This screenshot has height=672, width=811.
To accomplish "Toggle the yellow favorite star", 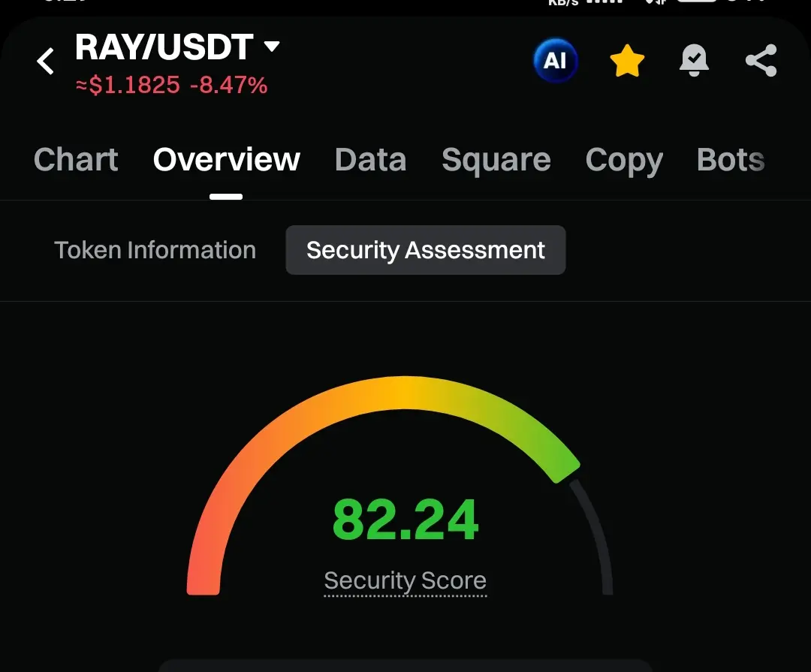I will tap(627, 62).
